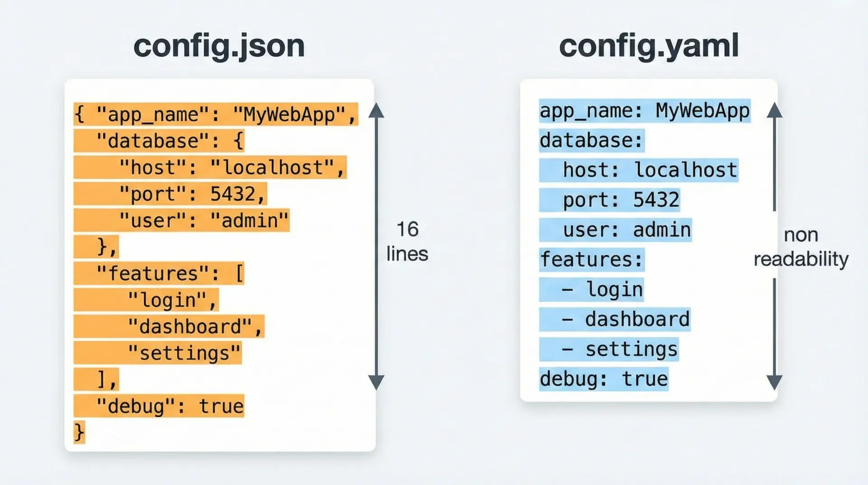The height and width of the screenshot is (485, 868).
Task: Click the final closing brace in JSON
Action: (79, 432)
